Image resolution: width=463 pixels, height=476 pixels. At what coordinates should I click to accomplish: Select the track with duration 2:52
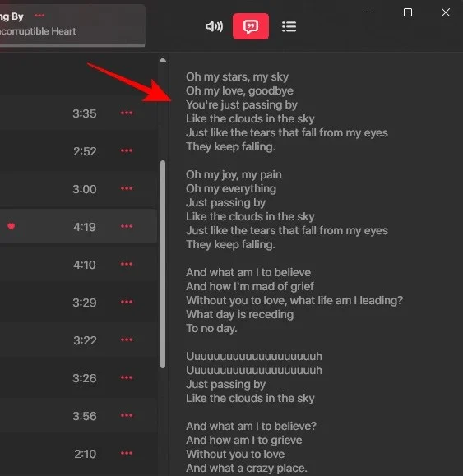coord(78,151)
